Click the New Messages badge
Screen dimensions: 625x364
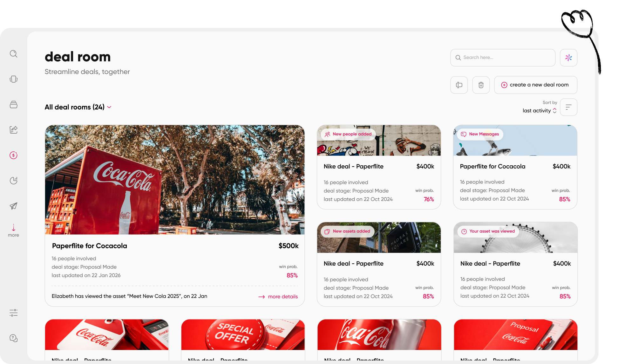pyautogui.click(x=480, y=134)
